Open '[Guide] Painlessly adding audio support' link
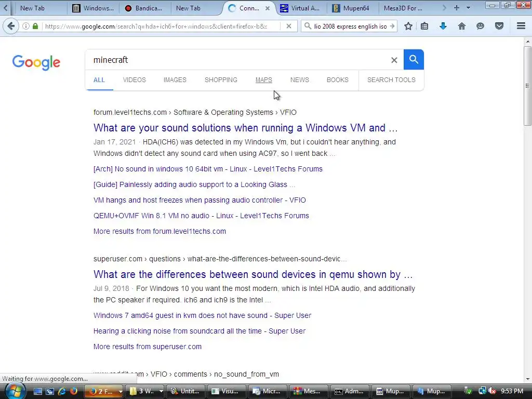Screen dimensions: 532x399 point(194,184)
